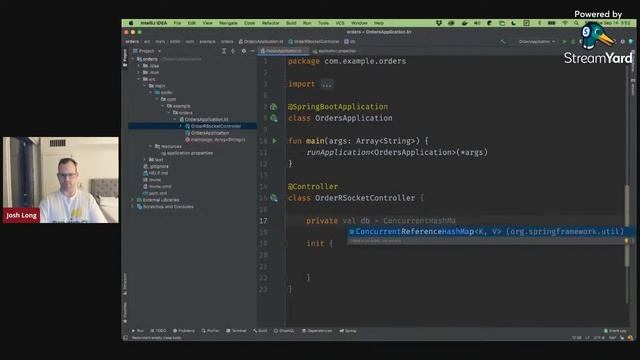Open the Profiler tool window

(210, 331)
